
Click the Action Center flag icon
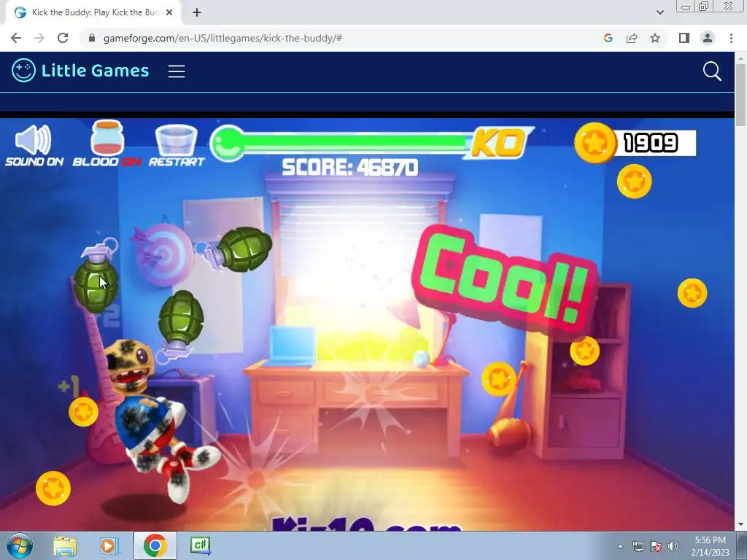pyautogui.click(x=656, y=546)
